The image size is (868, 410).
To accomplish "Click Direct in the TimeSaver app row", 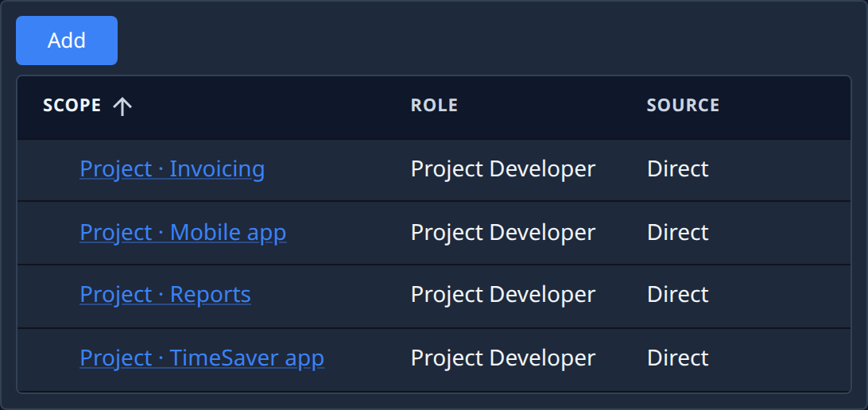I will [677, 358].
